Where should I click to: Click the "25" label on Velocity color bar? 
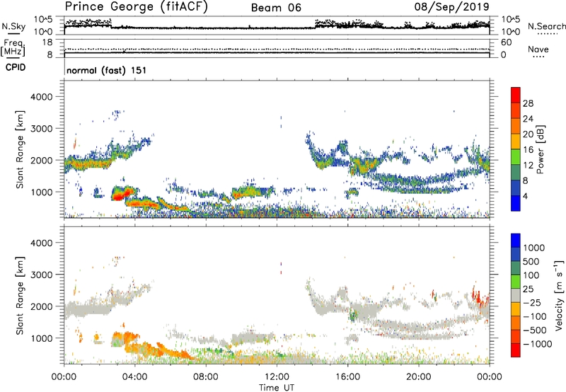coord(528,289)
